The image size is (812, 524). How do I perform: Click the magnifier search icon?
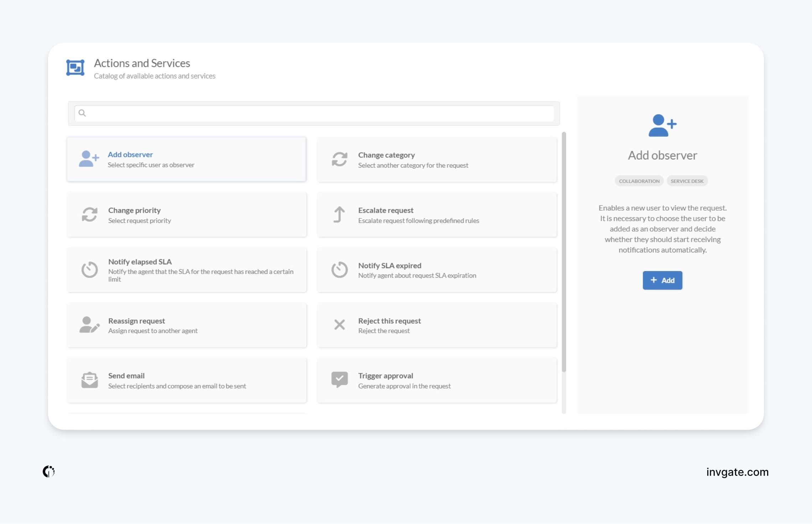pyautogui.click(x=82, y=113)
